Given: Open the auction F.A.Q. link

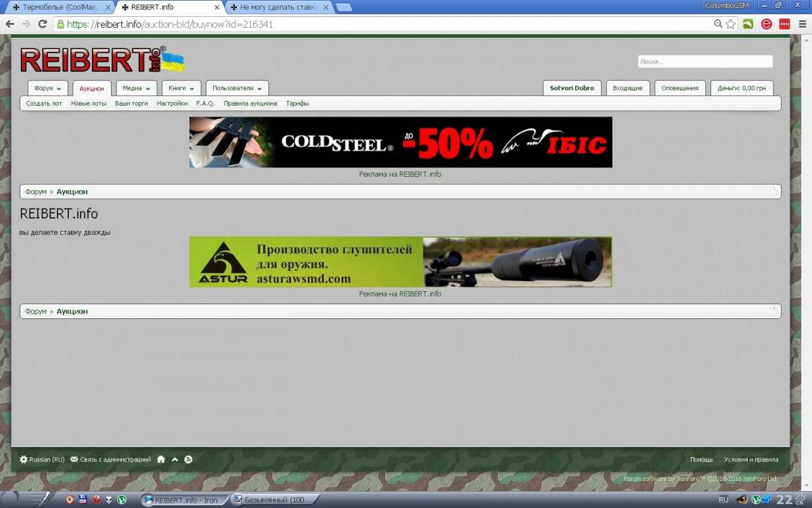Looking at the screenshot, I should point(205,104).
